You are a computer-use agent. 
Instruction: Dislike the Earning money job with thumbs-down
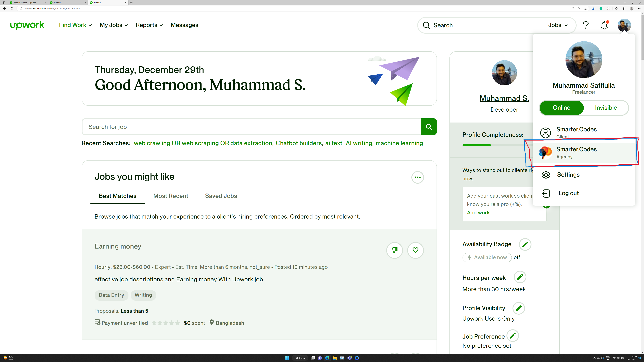pos(394,250)
